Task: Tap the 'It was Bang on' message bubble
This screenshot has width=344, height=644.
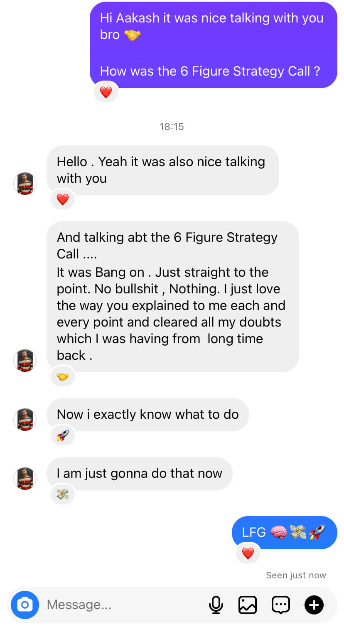Action: (172, 296)
